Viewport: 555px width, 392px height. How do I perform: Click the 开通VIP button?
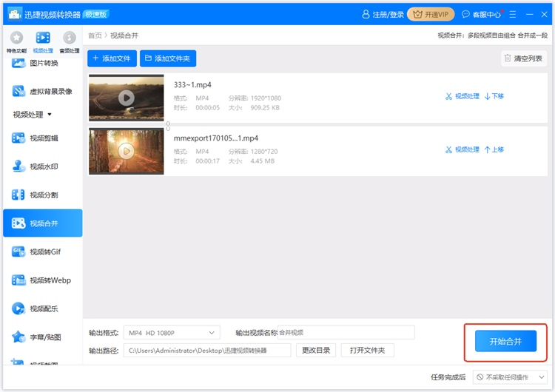pyautogui.click(x=431, y=15)
